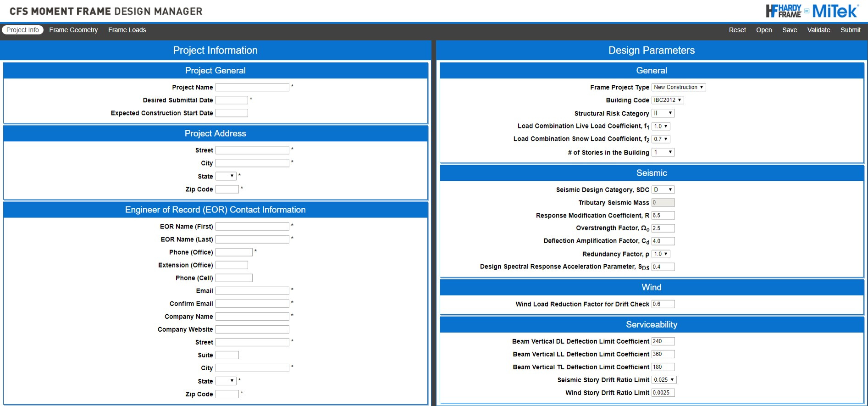Click the Serviceability section header

652,324
